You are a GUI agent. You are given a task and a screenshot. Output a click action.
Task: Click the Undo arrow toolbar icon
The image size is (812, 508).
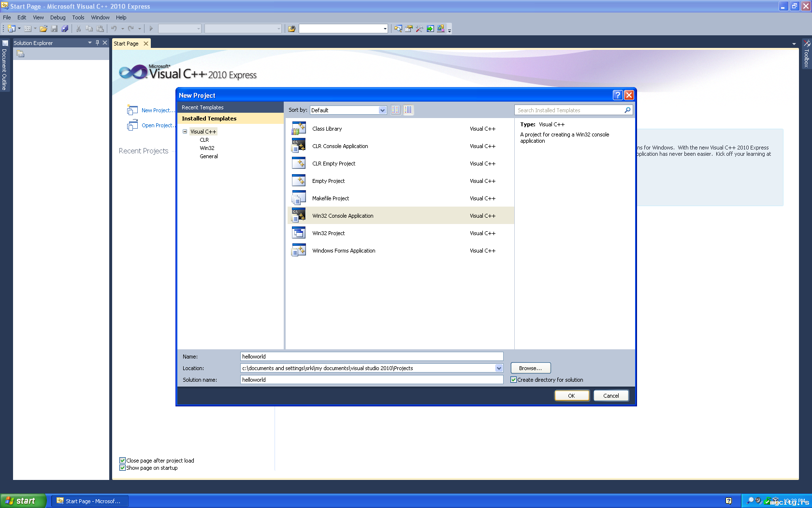pyautogui.click(x=114, y=29)
